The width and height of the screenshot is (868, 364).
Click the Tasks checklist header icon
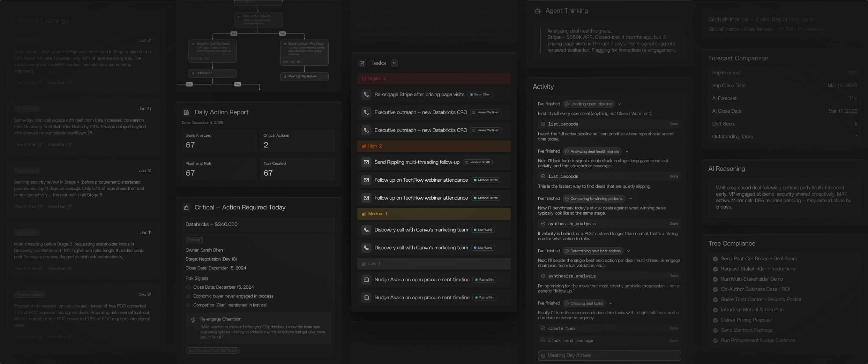pyautogui.click(x=362, y=63)
